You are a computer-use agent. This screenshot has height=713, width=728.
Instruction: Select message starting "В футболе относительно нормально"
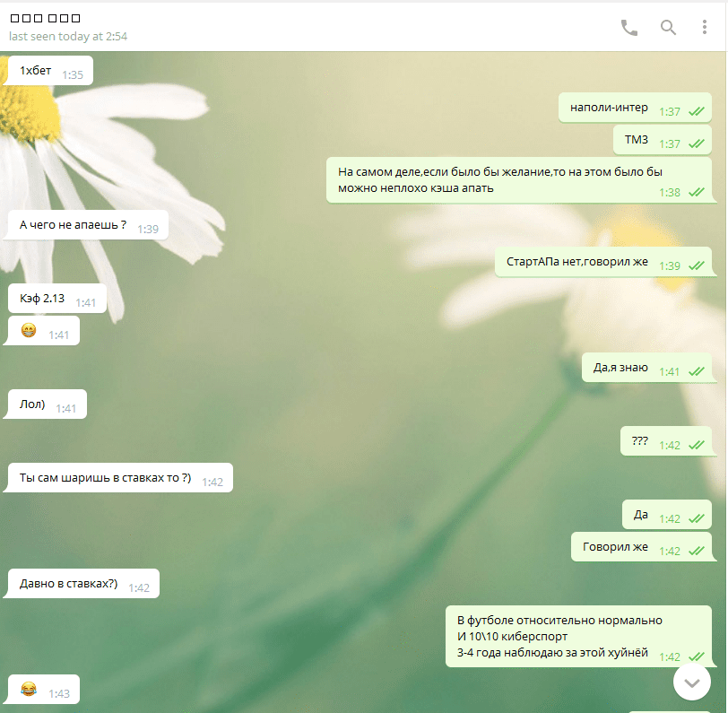click(559, 637)
